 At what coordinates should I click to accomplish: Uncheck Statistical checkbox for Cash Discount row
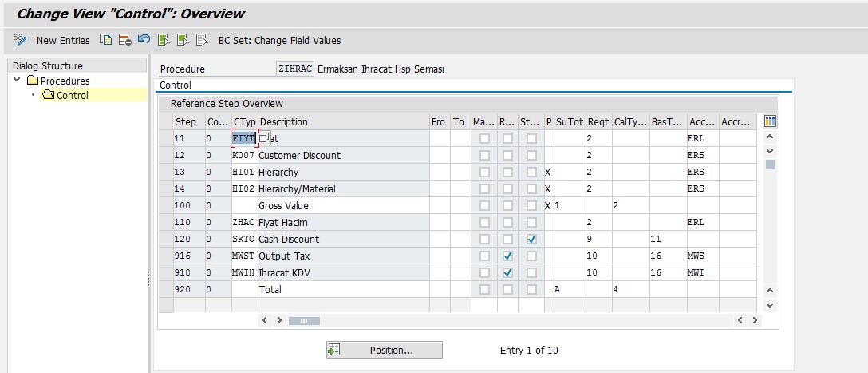pos(531,240)
